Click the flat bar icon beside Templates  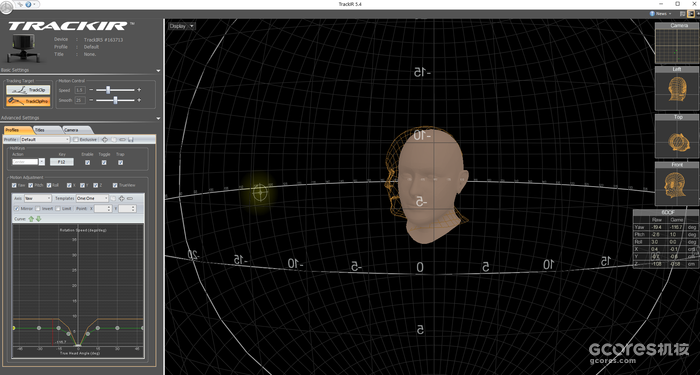[130, 198]
